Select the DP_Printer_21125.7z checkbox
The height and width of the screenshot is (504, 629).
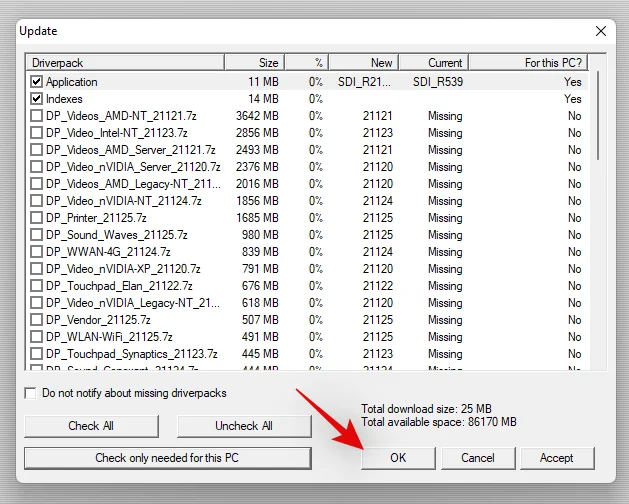37,218
